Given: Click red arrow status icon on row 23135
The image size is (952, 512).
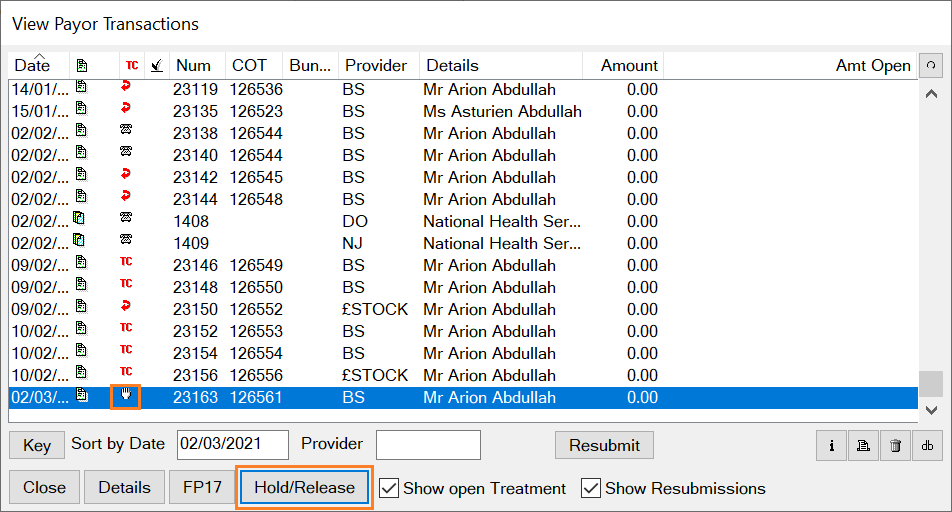Looking at the screenshot, I should [126, 109].
